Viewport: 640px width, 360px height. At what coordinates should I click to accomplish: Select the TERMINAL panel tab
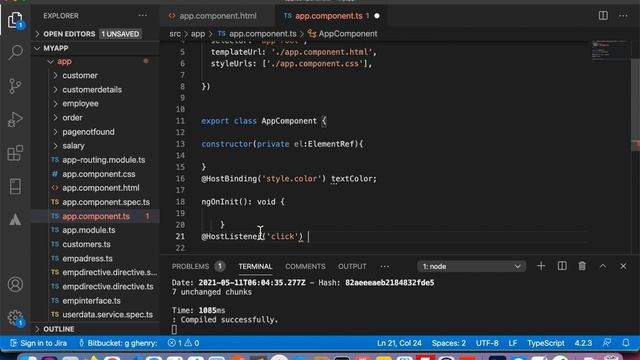pyautogui.click(x=255, y=267)
